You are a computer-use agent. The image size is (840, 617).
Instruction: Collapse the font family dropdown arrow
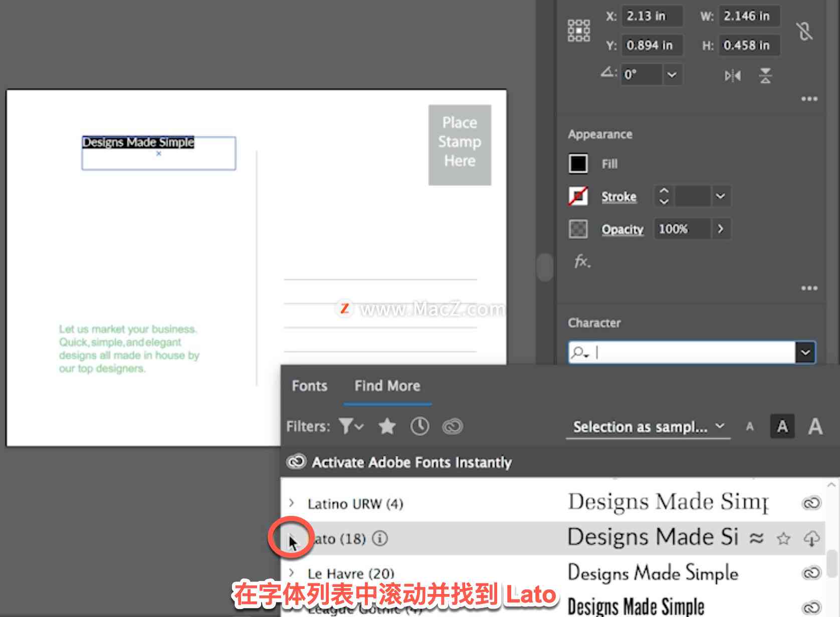point(805,353)
